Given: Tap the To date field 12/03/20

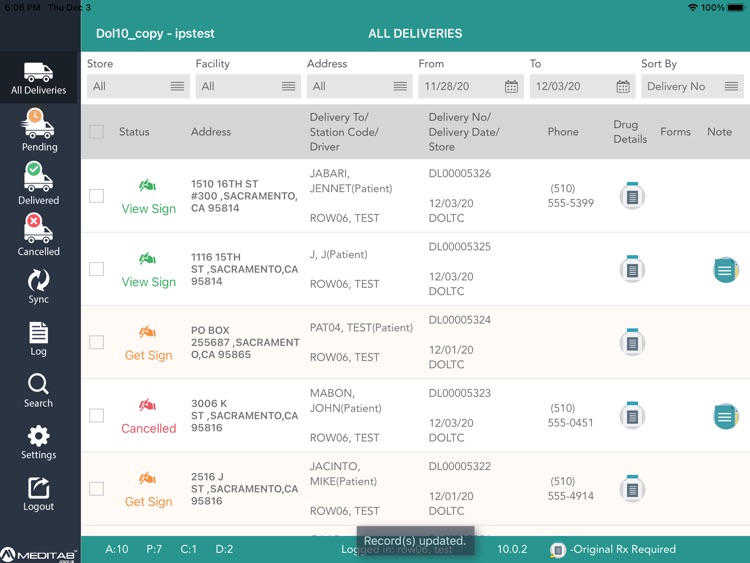Looking at the screenshot, I should (582, 86).
